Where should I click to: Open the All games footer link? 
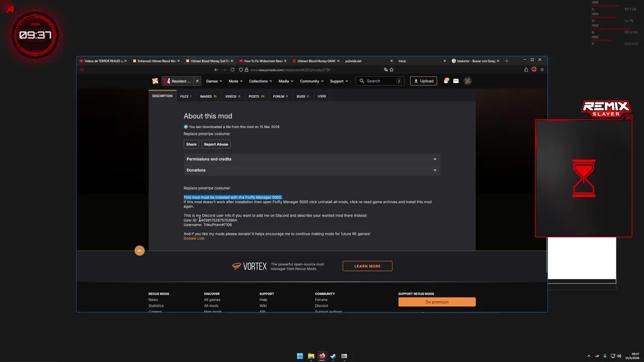[212, 300]
